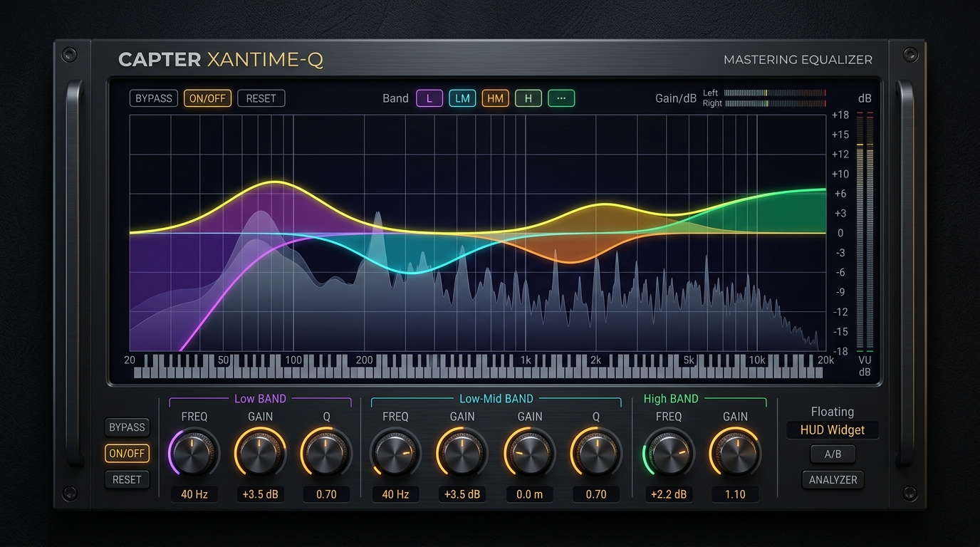Click the "High BAND" section label
This screenshot has height=547, width=980.
tap(671, 399)
